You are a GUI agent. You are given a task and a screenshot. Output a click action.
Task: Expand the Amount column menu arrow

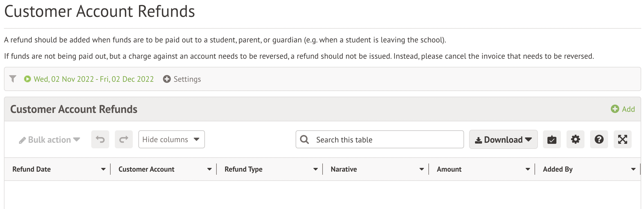(528, 169)
